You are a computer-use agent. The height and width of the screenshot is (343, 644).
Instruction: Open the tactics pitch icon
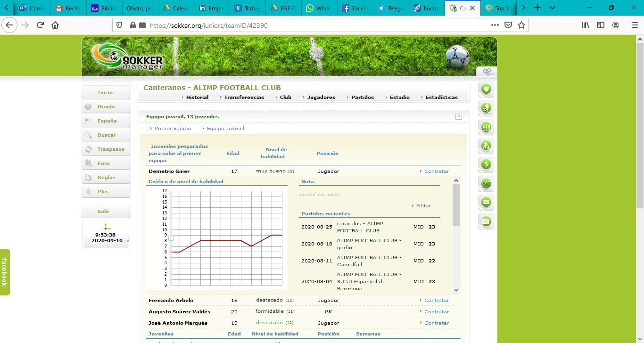pos(486,127)
